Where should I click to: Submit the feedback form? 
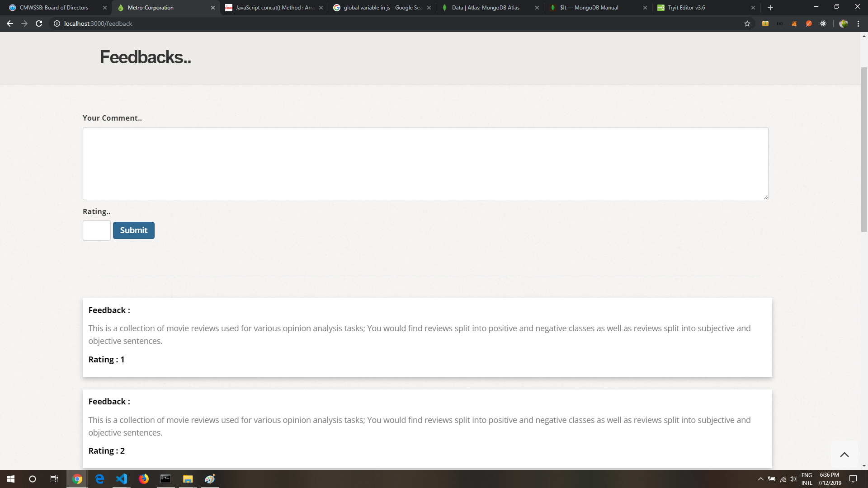coord(134,230)
